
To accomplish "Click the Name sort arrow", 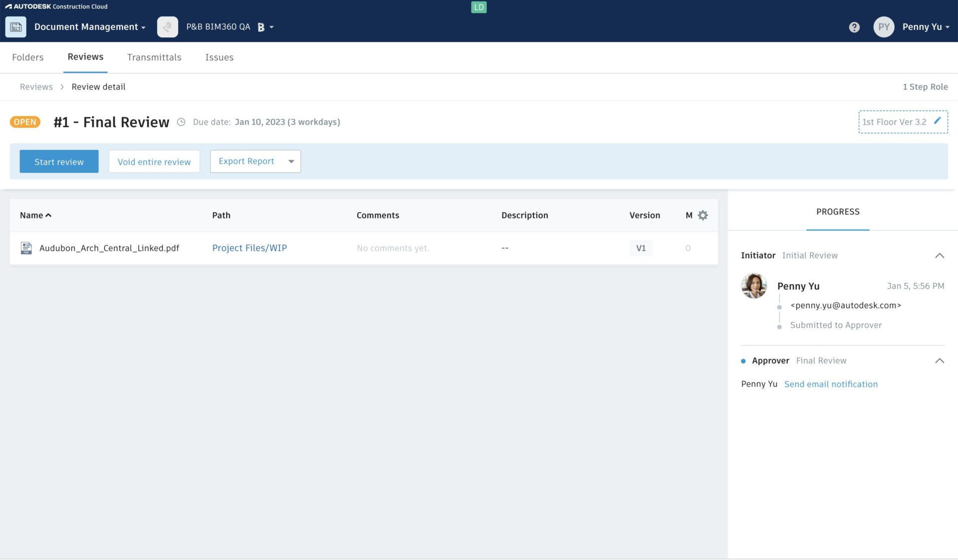I will click(x=48, y=215).
